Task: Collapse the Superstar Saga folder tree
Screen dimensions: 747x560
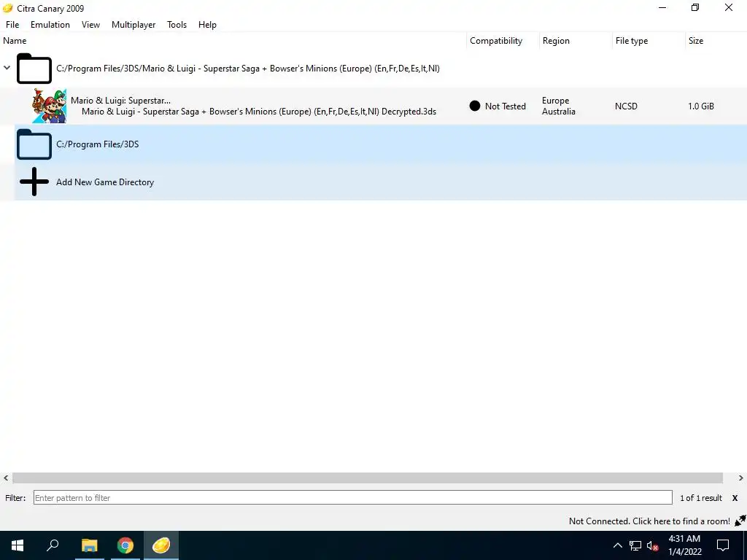Action: click(x=7, y=68)
